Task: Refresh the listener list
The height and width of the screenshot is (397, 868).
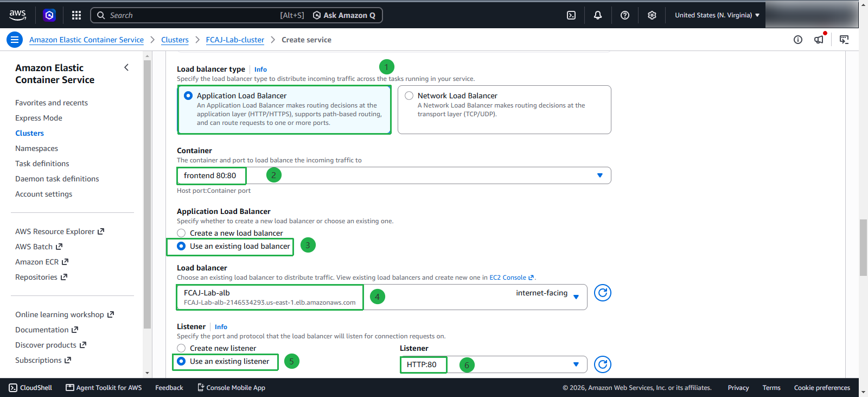Action: (x=603, y=364)
